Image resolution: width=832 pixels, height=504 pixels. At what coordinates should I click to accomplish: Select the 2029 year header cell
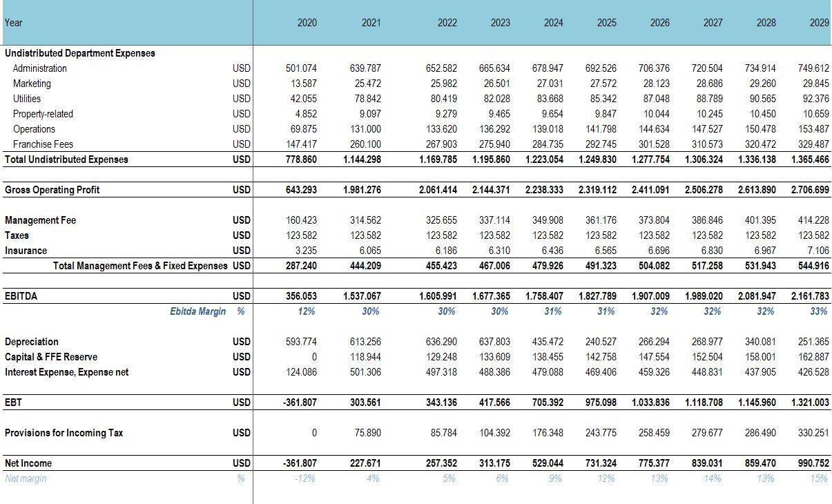[x=820, y=23]
